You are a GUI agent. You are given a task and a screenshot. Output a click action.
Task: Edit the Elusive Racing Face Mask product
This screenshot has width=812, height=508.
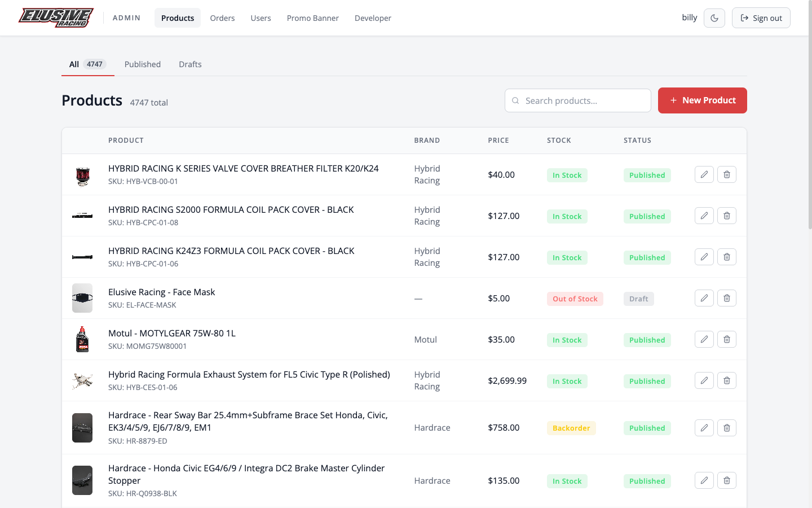704,298
